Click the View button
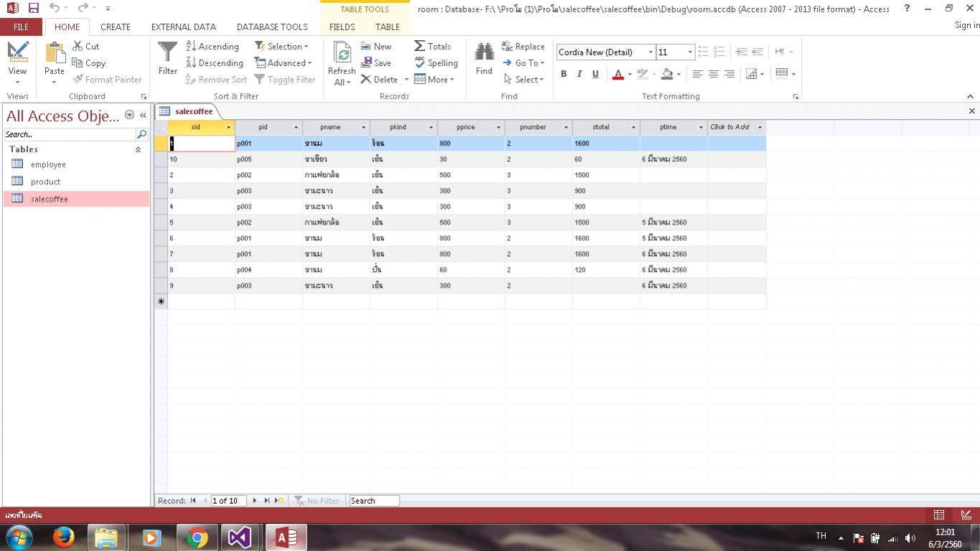The height and width of the screenshot is (551, 980). click(x=17, y=62)
